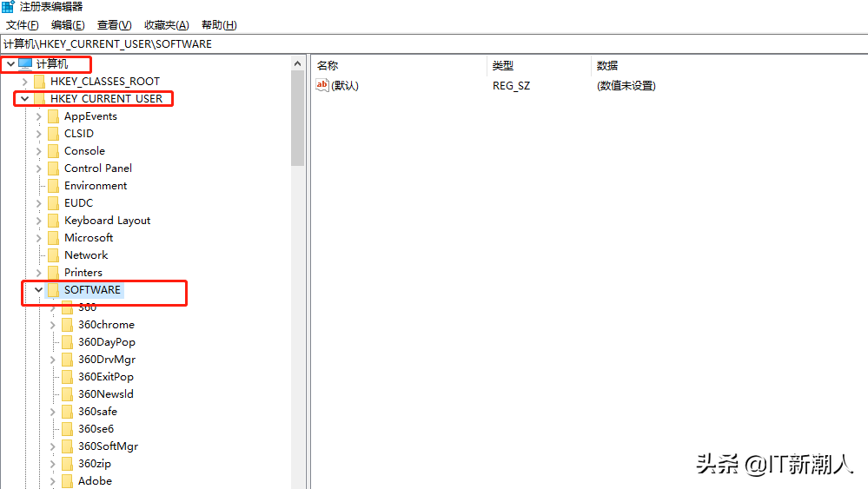The width and height of the screenshot is (868, 489).
Task: Open the 文件(F) menu
Action: point(22,25)
